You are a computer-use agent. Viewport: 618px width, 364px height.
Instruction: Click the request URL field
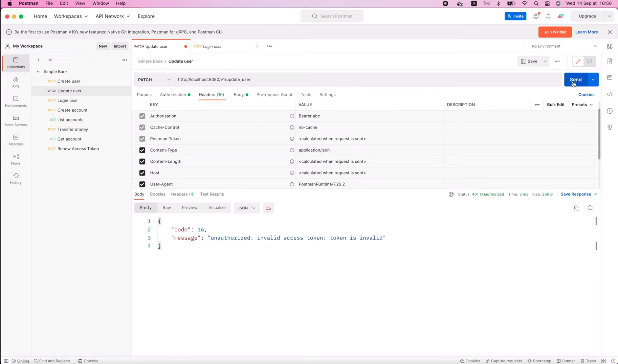[x=368, y=79]
